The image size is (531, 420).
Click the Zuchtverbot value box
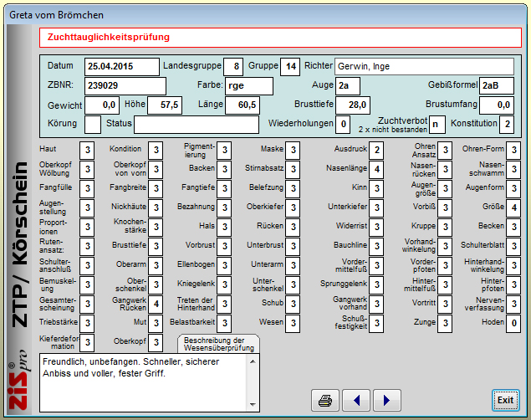click(437, 125)
